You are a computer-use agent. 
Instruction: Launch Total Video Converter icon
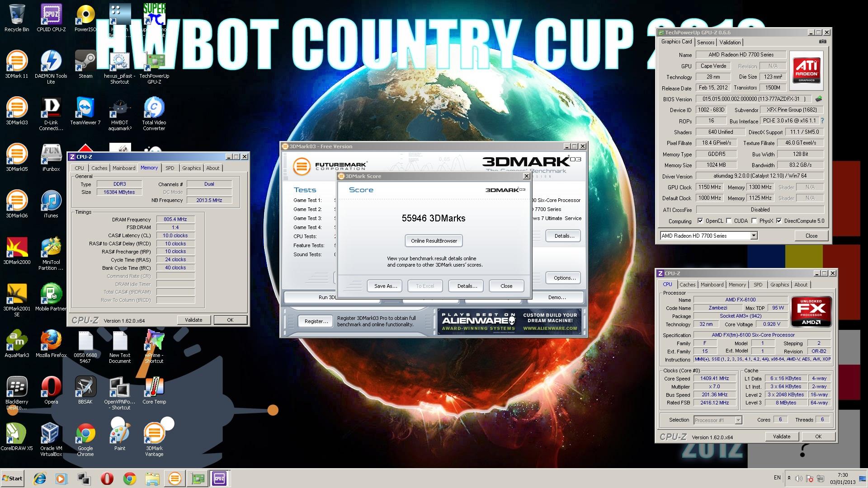pyautogui.click(x=154, y=113)
